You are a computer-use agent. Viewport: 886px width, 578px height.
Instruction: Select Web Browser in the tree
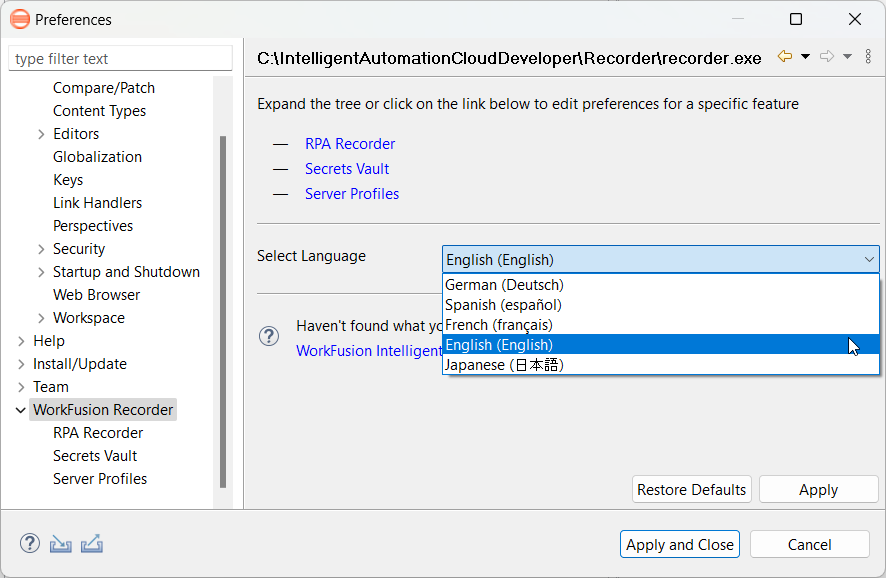pos(96,295)
